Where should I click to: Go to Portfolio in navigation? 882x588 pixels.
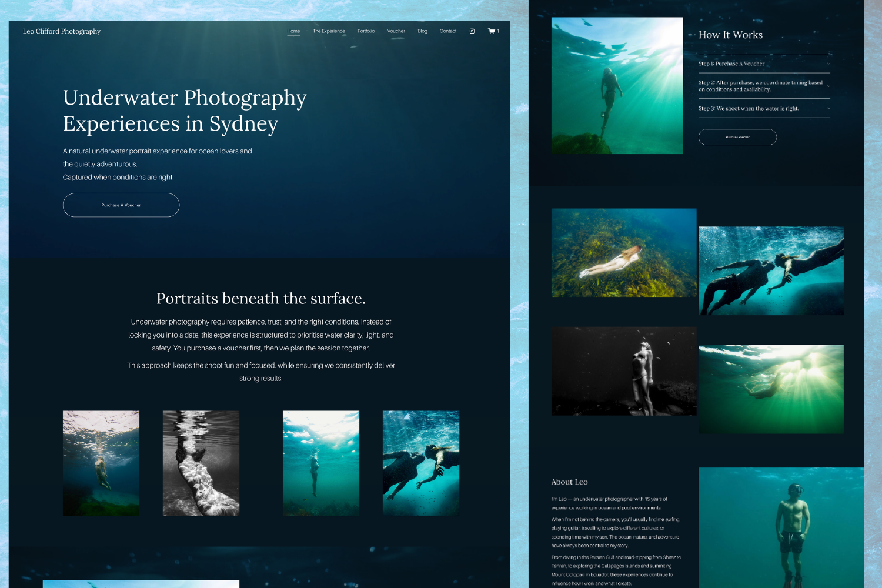[x=366, y=31]
